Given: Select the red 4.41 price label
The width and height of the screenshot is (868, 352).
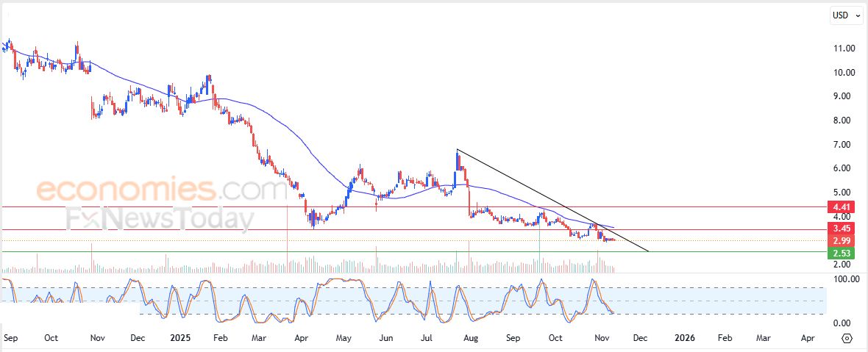Looking at the screenshot, I should coord(842,206).
